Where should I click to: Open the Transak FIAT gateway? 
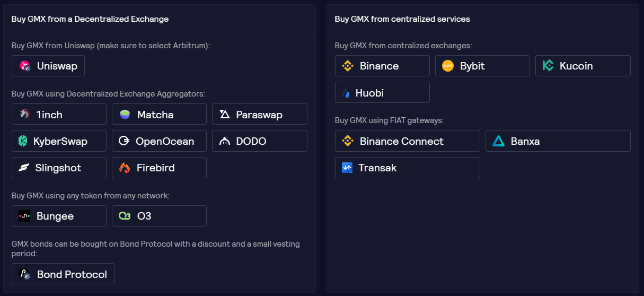407,168
